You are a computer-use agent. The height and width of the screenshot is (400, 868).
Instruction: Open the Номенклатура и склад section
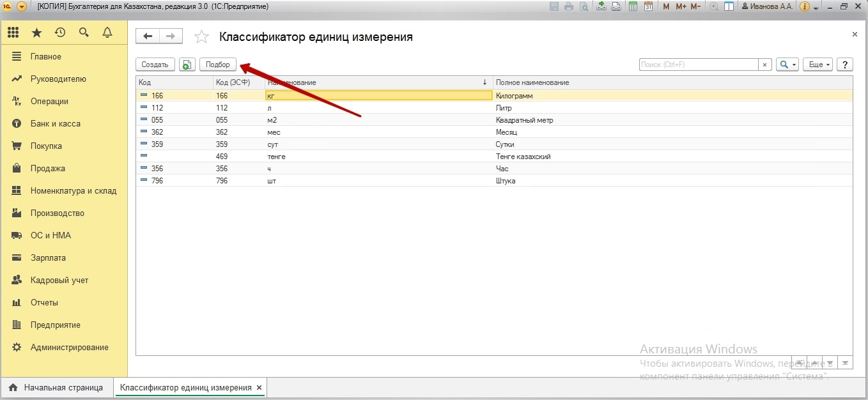74,191
